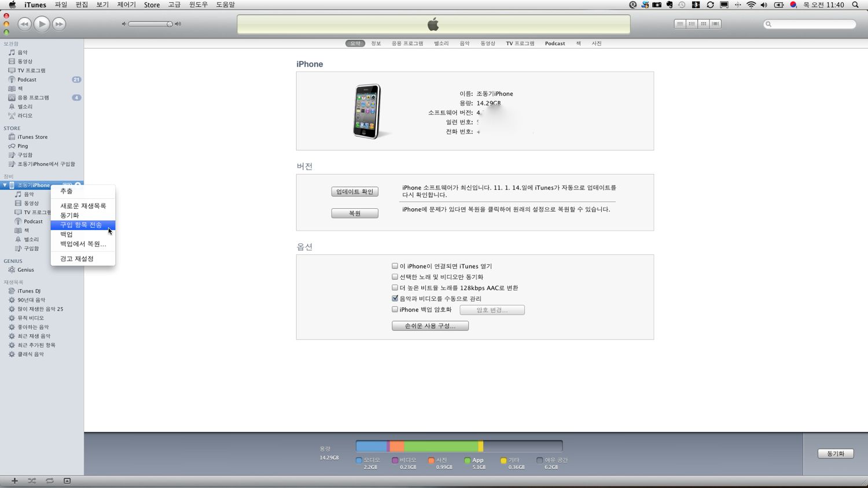Switch to album list view icon

coord(692,24)
